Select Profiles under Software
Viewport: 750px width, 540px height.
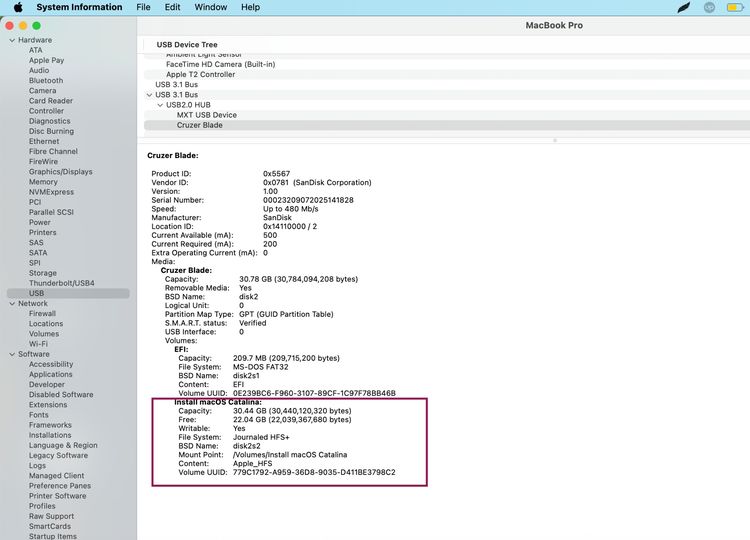click(x=42, y=506)
